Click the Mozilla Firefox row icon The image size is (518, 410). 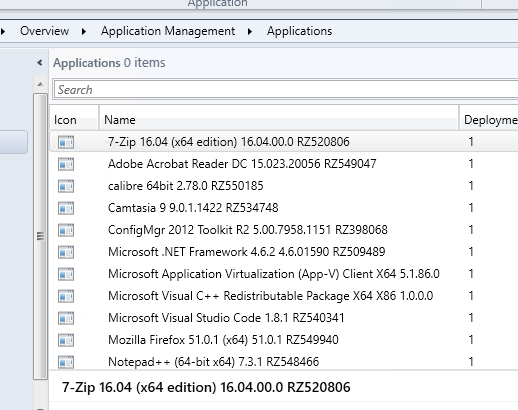tap(66, 340)
